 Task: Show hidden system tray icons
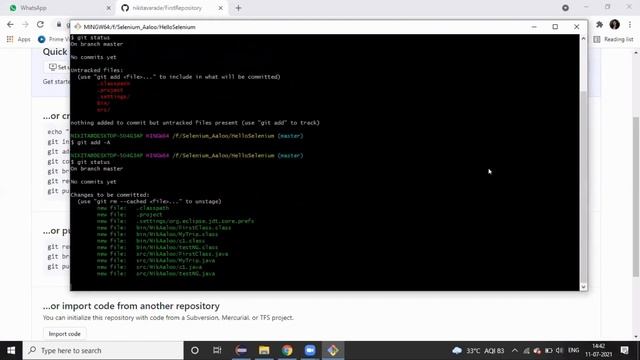(515, 351)
